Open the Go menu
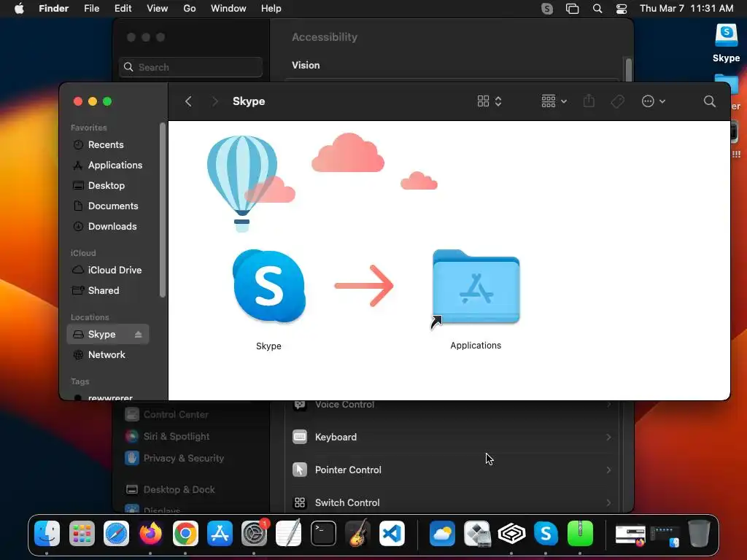Image resolution: width=747 pixels, height=560 pixels. tap(190, 9)
